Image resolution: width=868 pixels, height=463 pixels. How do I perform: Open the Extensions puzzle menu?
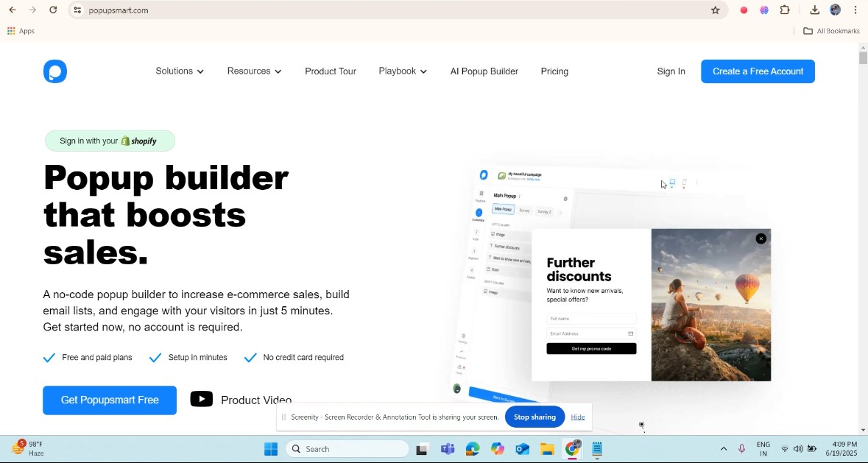(x=784, y=10)
